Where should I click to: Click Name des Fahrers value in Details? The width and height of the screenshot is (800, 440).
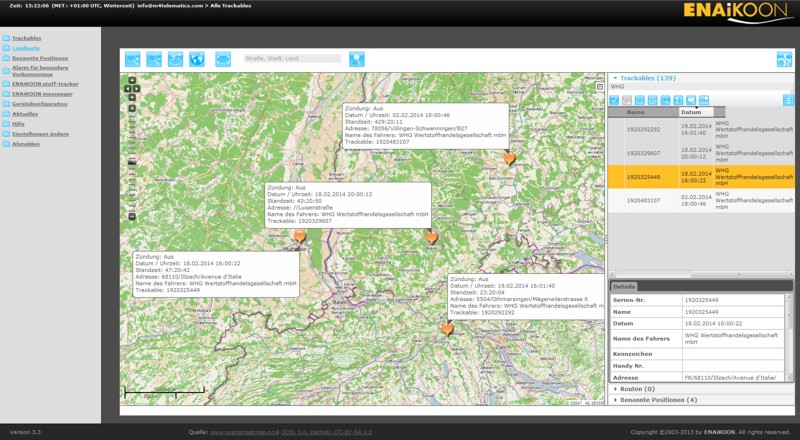click(x=732, y=339)
